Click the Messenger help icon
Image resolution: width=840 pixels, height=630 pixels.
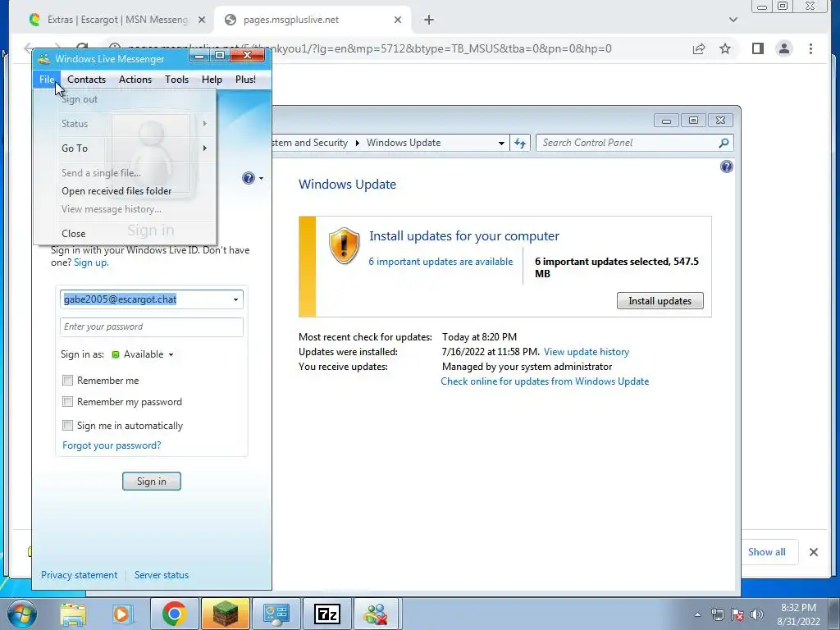(x=248, y=178)
